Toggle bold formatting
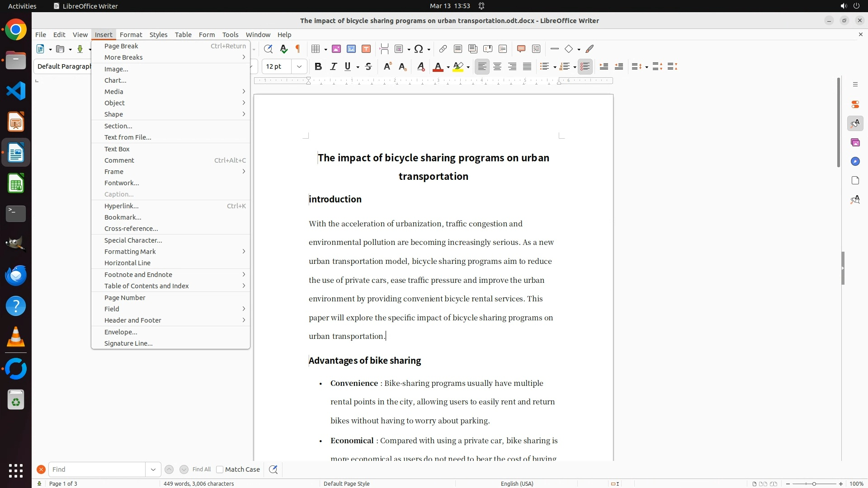 click(318, 67)
